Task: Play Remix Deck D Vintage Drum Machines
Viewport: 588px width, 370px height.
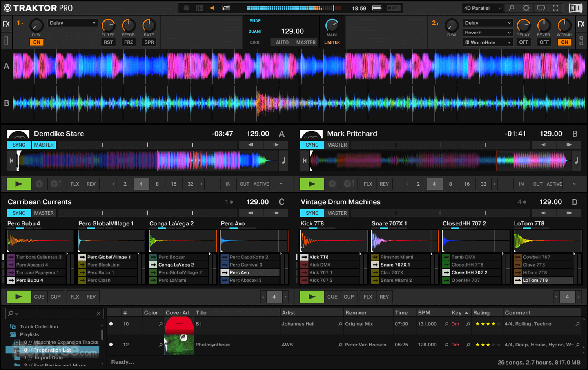Action: [x=312, y=297]
